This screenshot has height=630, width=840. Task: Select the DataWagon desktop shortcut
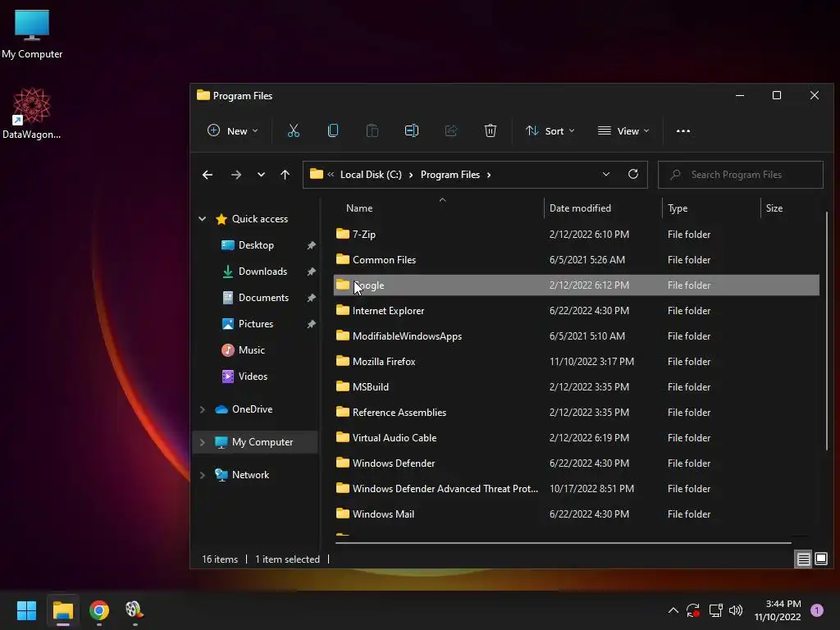[32, 113]
